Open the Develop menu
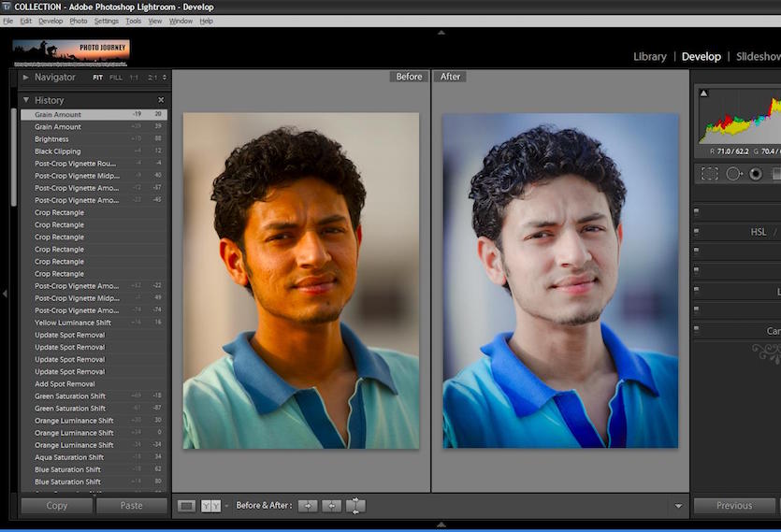781x532 pixels. click(51, 21)
